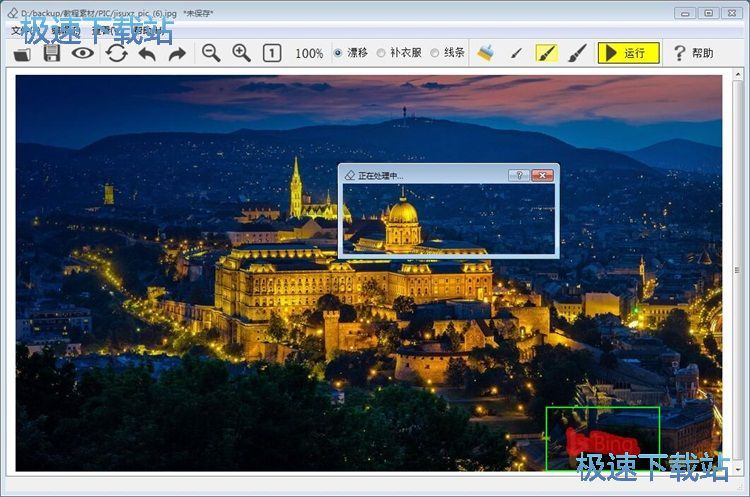Viewport: 750px width, 497px height.
Task: Select the 漂移 radio button
Action: click(x=338, y=53)
